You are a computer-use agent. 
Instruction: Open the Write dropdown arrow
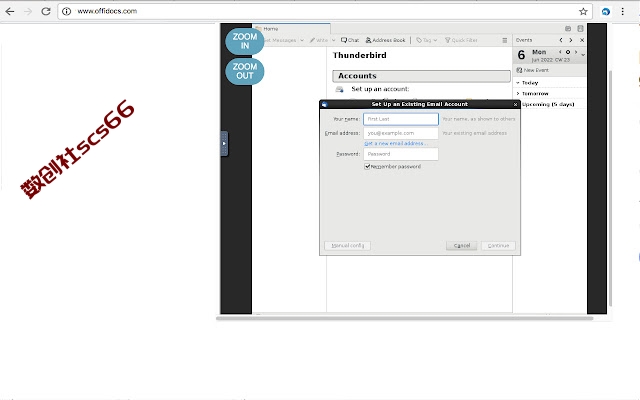coord(333,40)
